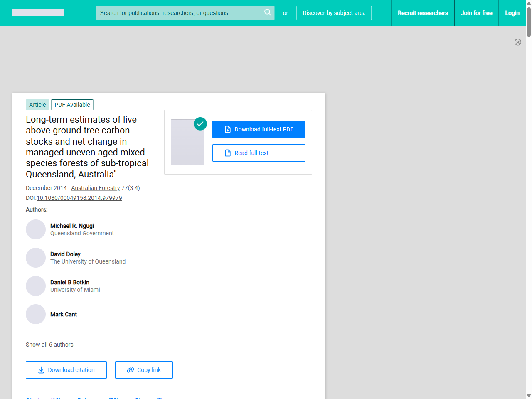Click Mark Cant's avatar icon

pos(36,314)
